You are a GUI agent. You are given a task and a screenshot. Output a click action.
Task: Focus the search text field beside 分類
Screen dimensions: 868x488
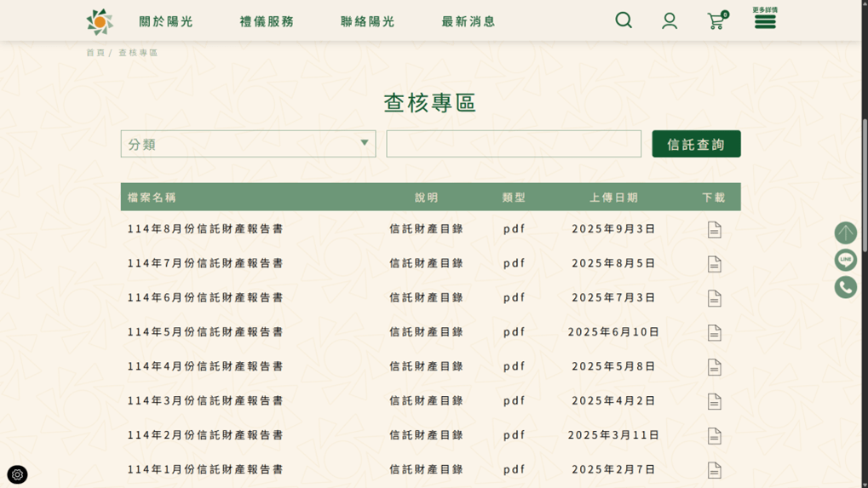514,144
